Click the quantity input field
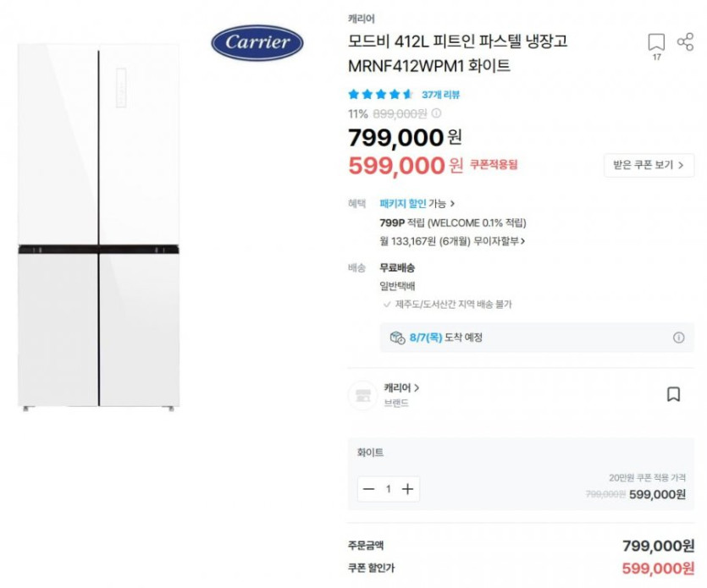This screenshot has height=588, width=707. (388, 489)
